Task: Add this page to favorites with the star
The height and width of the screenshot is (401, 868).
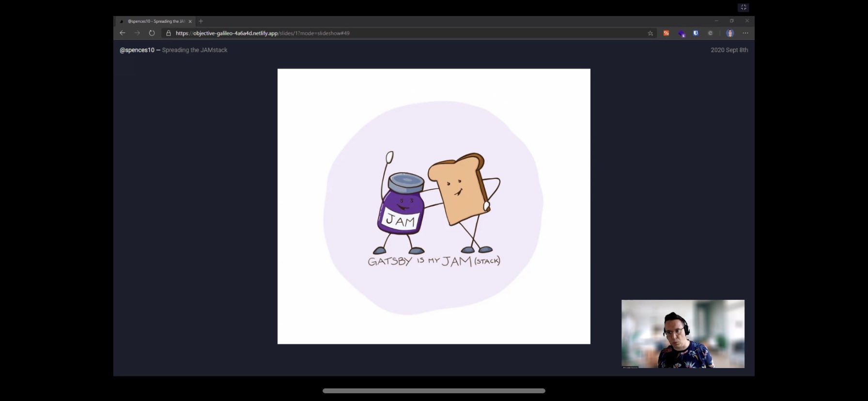Action: pyautogui.click(x=650, y=33)
